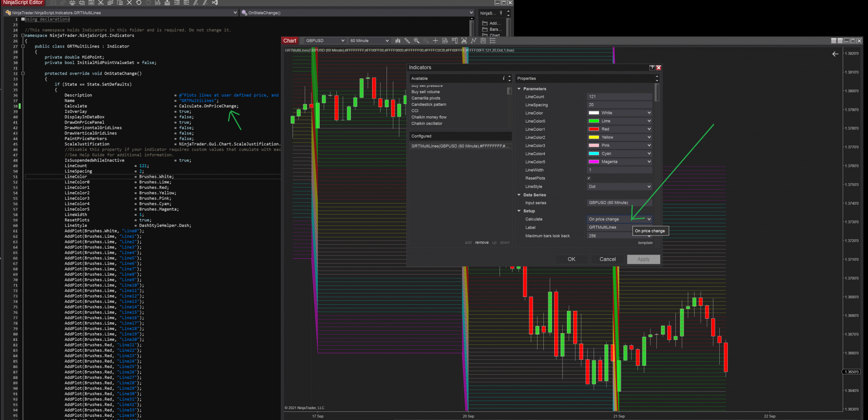The width and height of the screenshot is (868, 420).
Task: Collapse the Setup section
Action: pyautogui.click(x=519, y=211)
